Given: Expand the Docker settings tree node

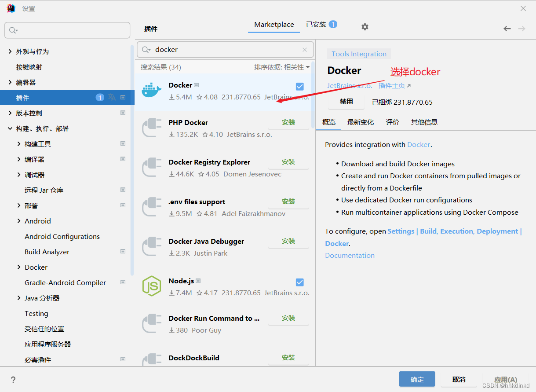Looking at the screenshot, I should pos(19,267).
